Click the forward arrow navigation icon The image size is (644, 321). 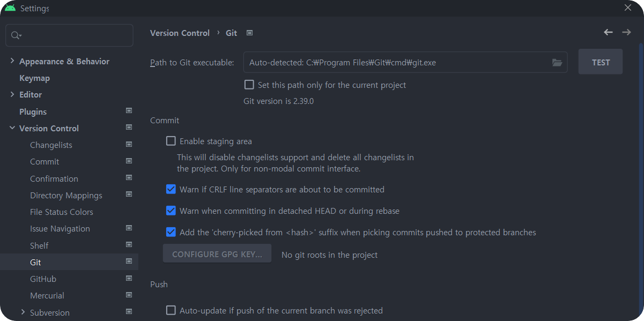coord(626,32)
